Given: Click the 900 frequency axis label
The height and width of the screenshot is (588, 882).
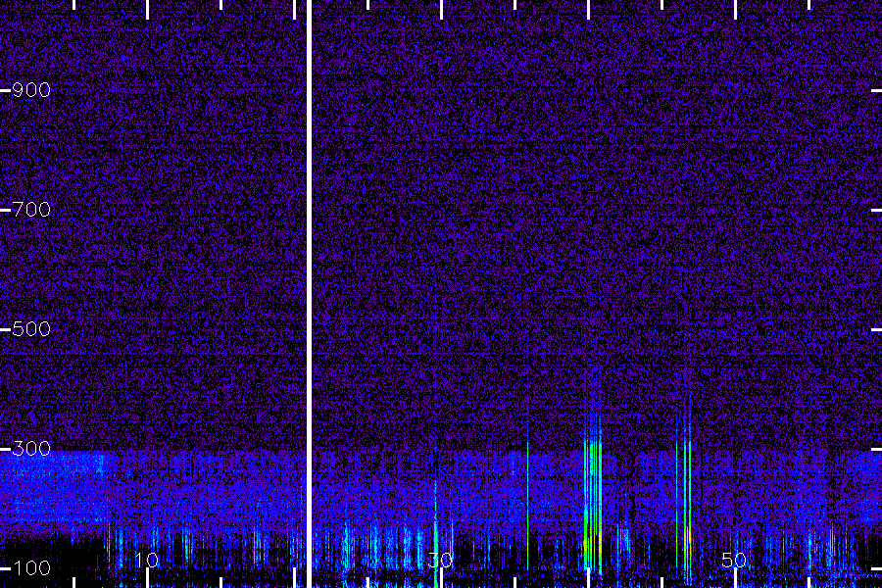Looking at the screenshot, I should [31, 90].
